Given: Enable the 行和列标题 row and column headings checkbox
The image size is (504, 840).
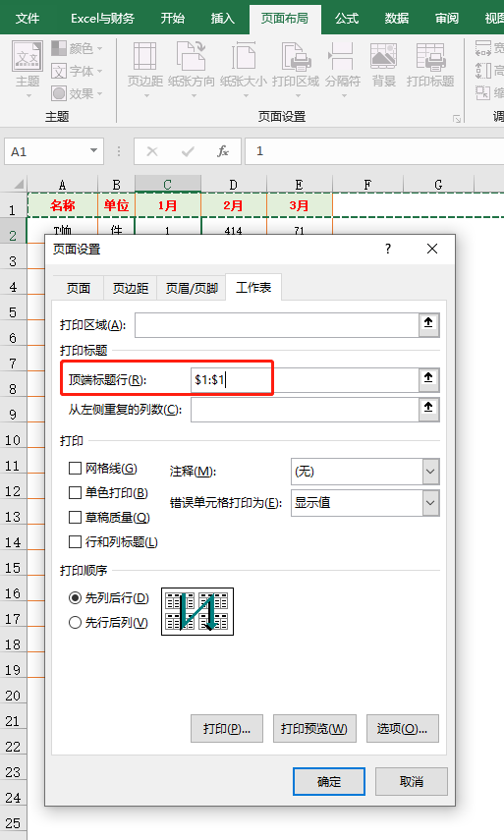Looking at the screenshot, I should pos(75,541).
